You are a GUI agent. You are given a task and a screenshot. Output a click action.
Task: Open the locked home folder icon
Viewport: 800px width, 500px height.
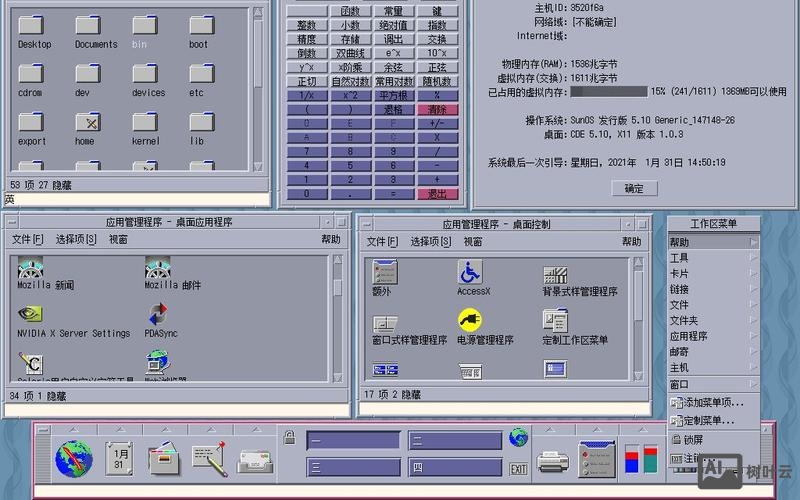pyautogui.click(x=88, y=122)
